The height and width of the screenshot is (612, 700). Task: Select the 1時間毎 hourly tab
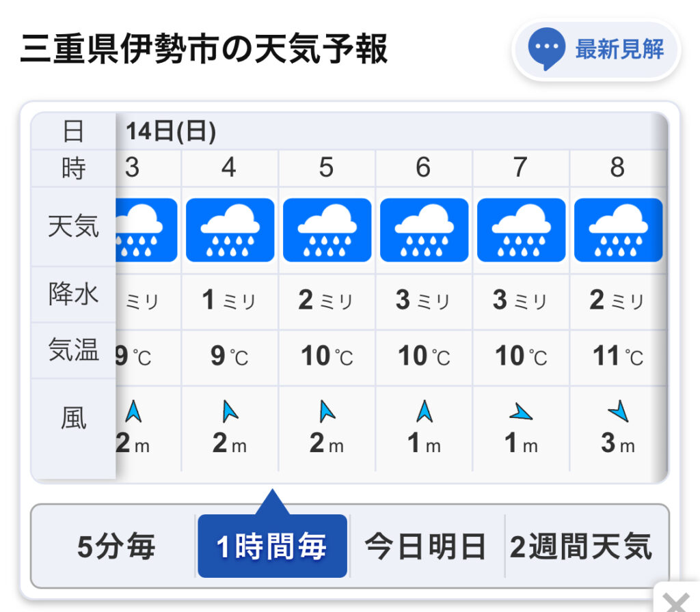click(272, 546)
